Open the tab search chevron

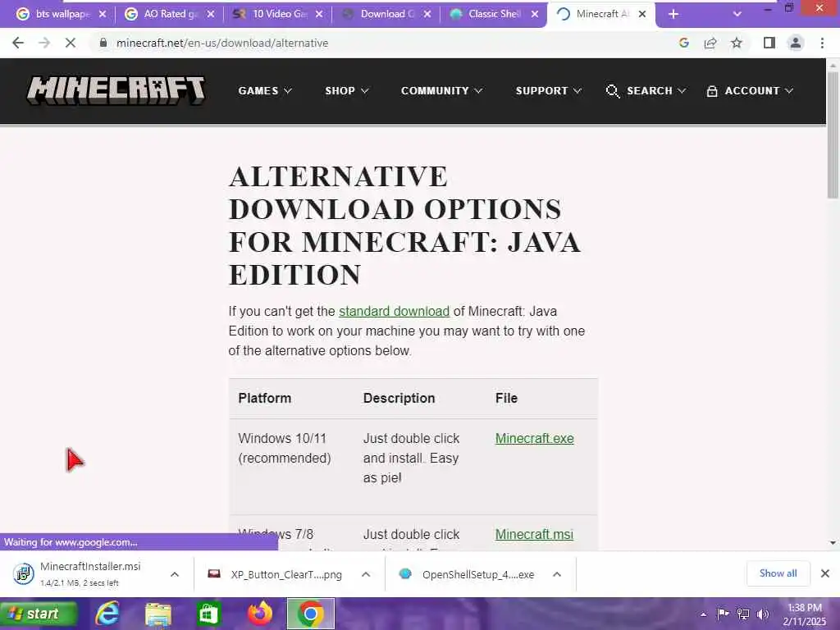pos(737,14)
